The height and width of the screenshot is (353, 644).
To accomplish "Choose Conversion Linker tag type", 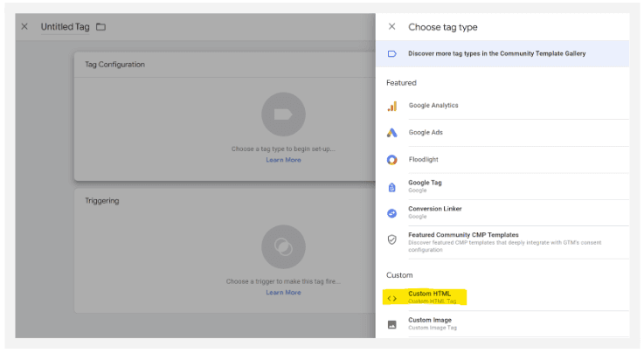I will click(508, 212).
